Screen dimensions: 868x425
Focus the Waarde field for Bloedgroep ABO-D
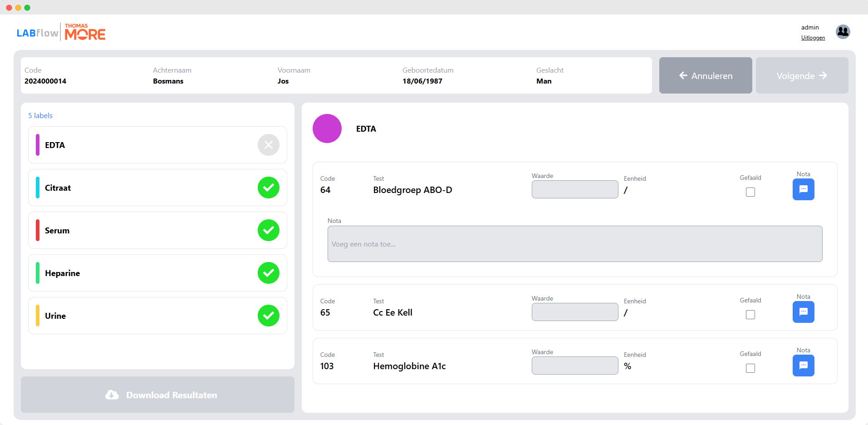[x=574, y=189]
